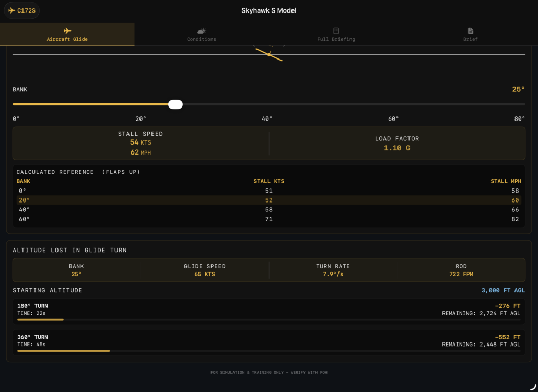This screenshot has height=392, width=538.
Task: Click the STALL MPH column header
Action: tap(506, 181)
